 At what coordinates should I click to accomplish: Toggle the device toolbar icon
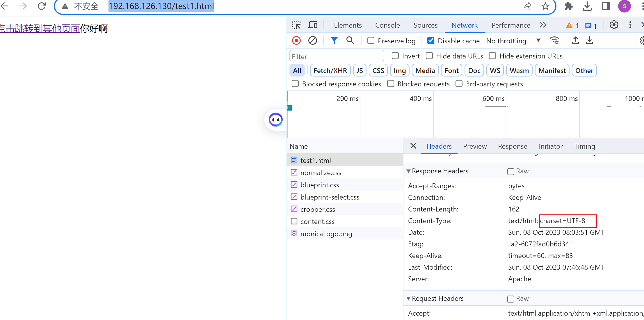(x=313, y=25)
